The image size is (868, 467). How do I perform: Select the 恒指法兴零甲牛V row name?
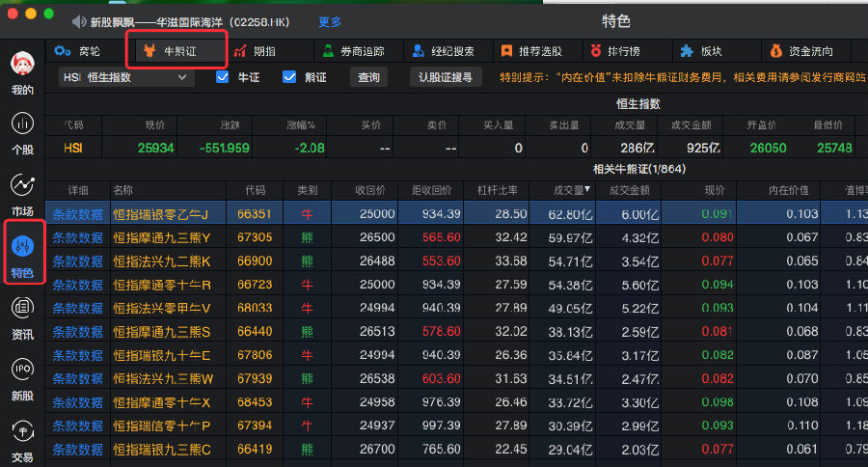pos(162,308)
